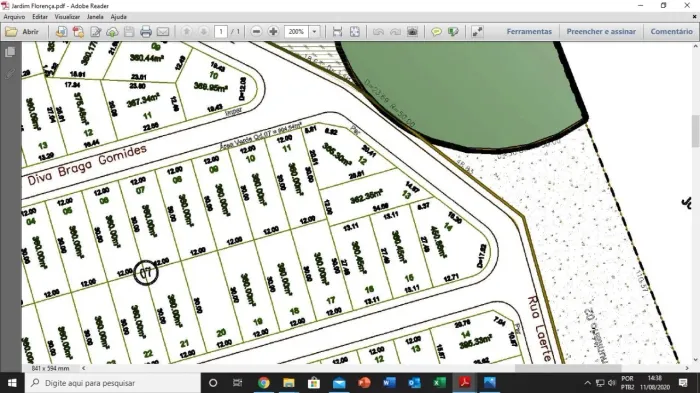The height and width of the screenshot is (393, 700).
Task: Click the add sticky note comment icon
Action: coord(436,32)
